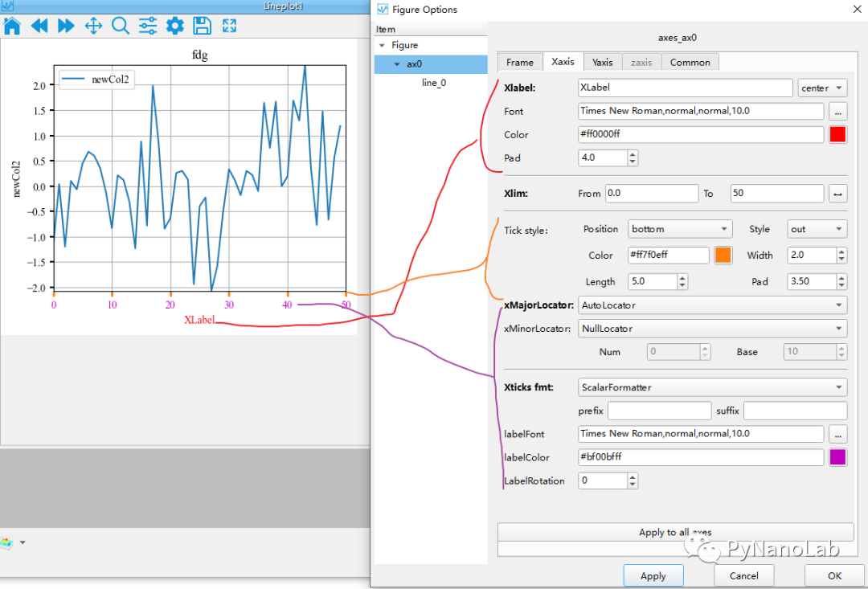This screenshot has height=589, width=868.
Task: Increase the Xlabel Pad spinner value
Action: coord(633,154)
